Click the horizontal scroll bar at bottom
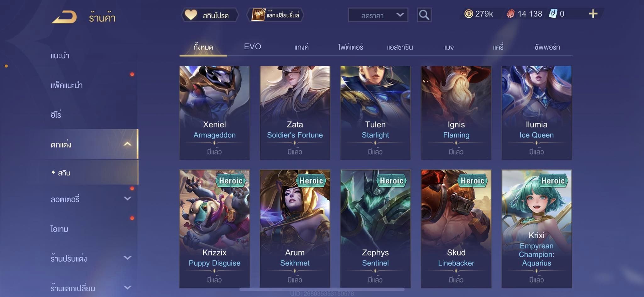644x297 pixels. (322, 289)
